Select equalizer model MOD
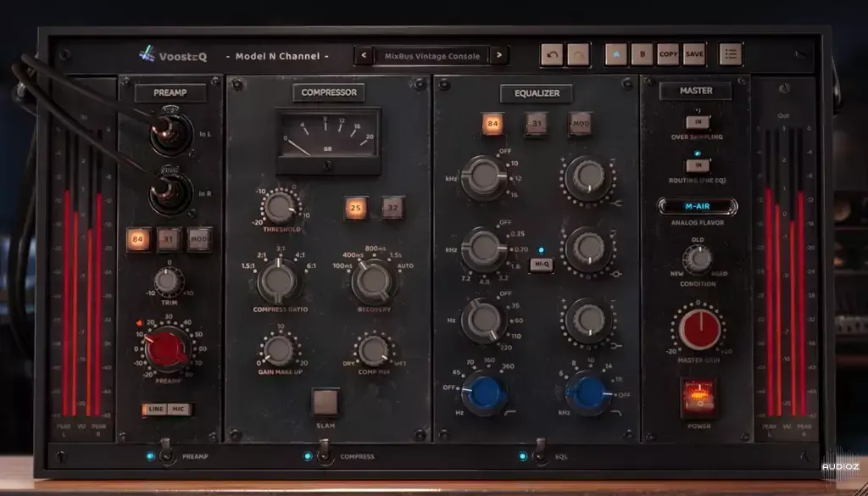This screenshot has width=868, height=496. click(580, 124)
